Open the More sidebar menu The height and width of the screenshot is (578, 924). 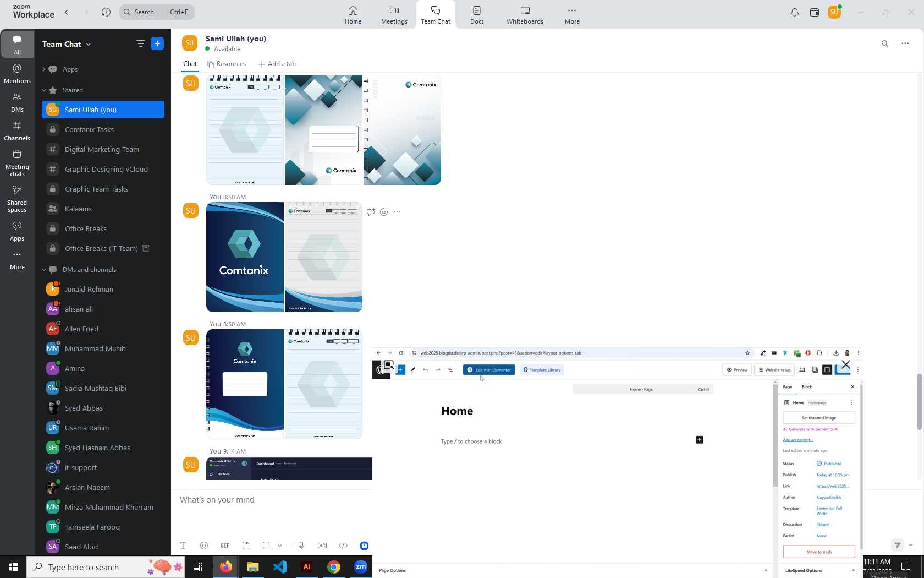click(x=17, y=260)
